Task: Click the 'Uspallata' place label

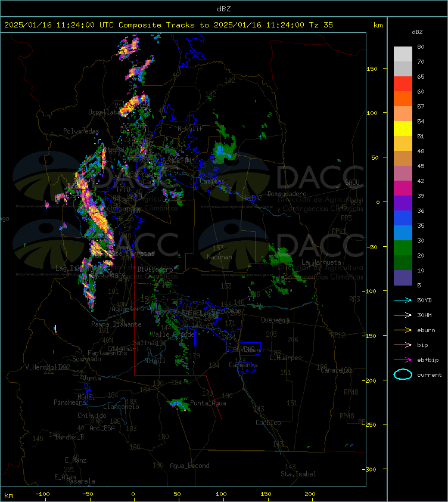Action: click(x=103, y=112)
